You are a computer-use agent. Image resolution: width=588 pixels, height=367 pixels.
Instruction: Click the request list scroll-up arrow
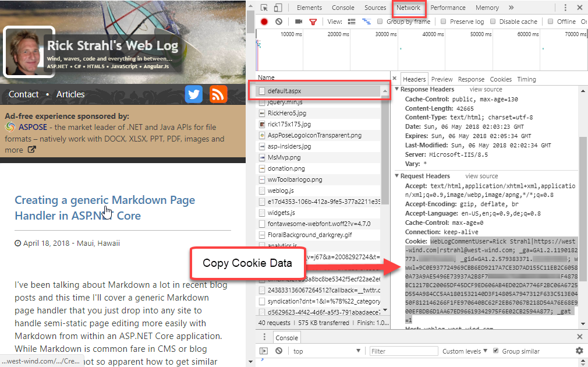click(x=385, y=91)
